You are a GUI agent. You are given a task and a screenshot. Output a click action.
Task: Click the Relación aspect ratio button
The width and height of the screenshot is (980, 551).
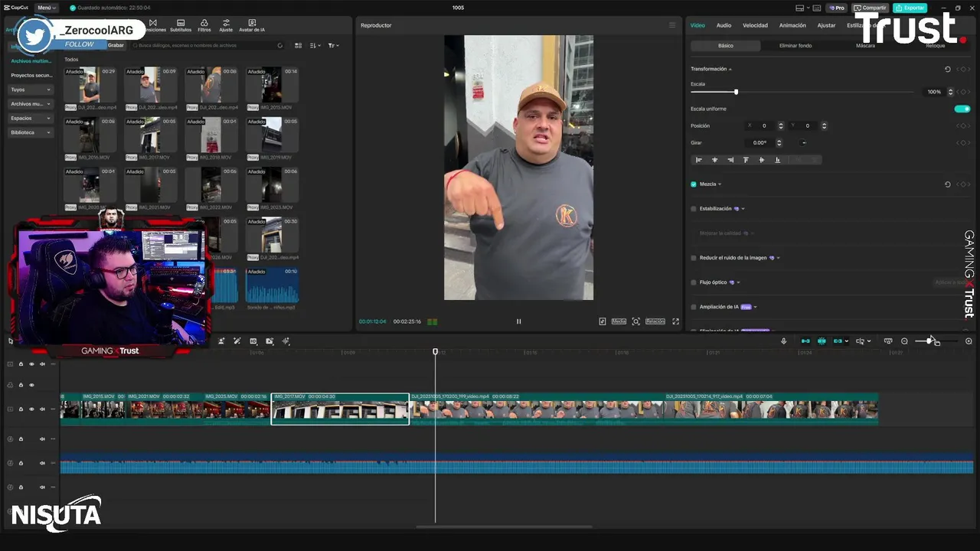point(655,321)
